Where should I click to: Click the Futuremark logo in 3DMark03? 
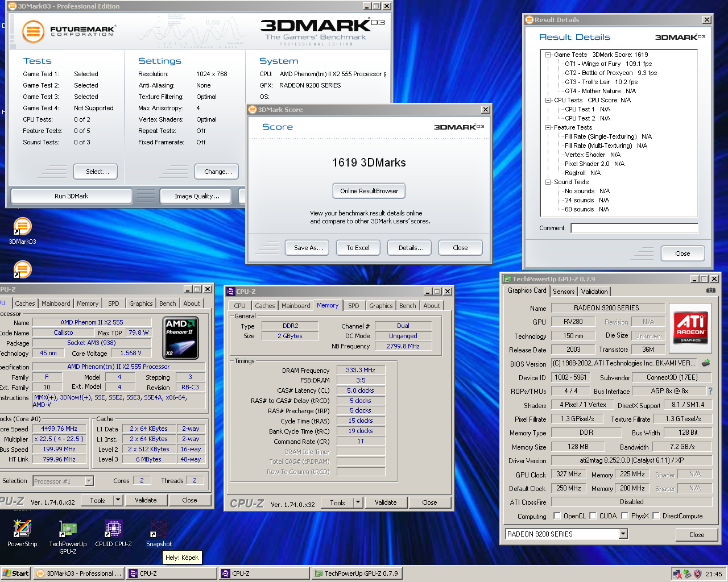(68, 31)
